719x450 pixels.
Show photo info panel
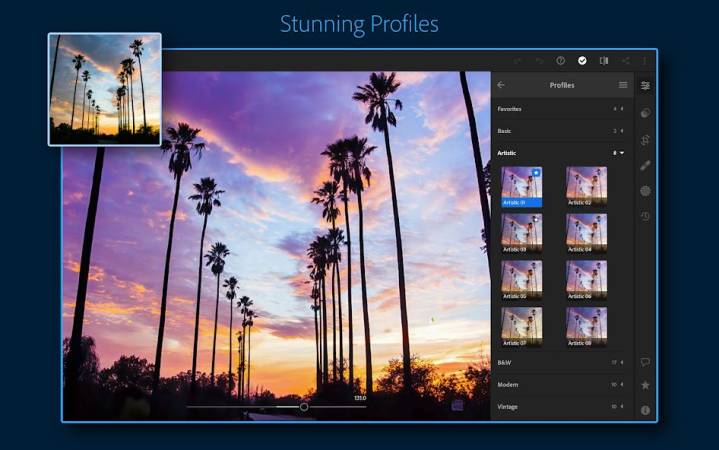click(645, 410)
